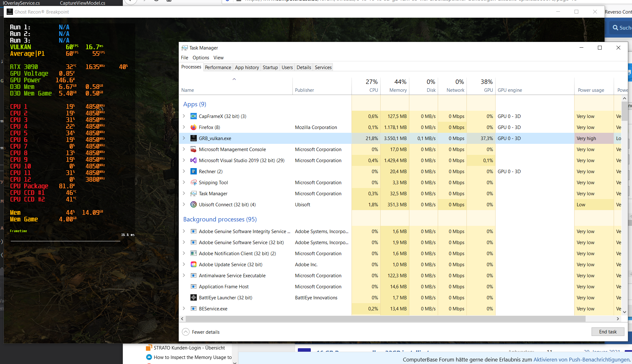Open the Startup tab
Viewport: 632px width, 364px height.
point(270,68)
